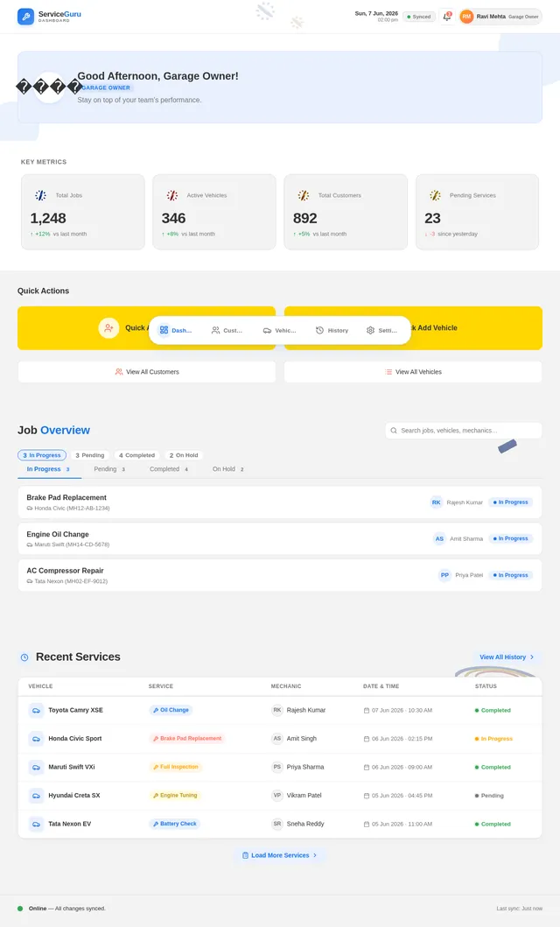Click the SR avatar beside Sneha Reddy
Screen dimensions: 560x927
pos(277,824)
